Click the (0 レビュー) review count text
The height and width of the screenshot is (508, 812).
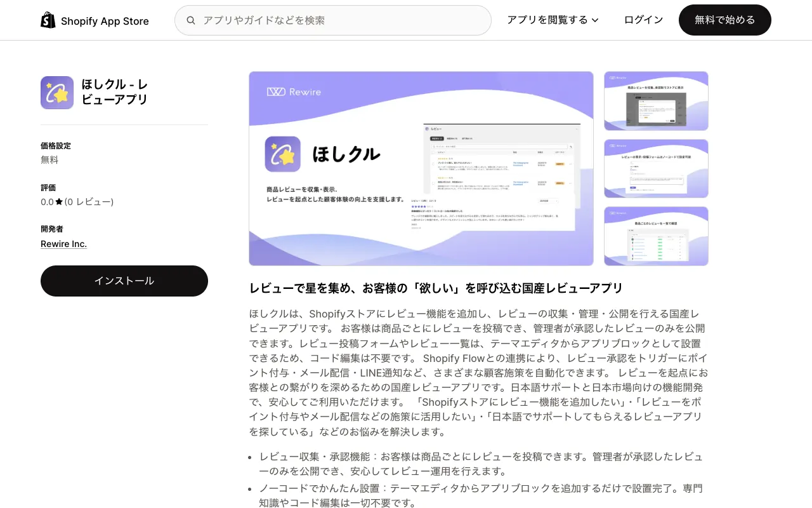click(x=89, y=202)
